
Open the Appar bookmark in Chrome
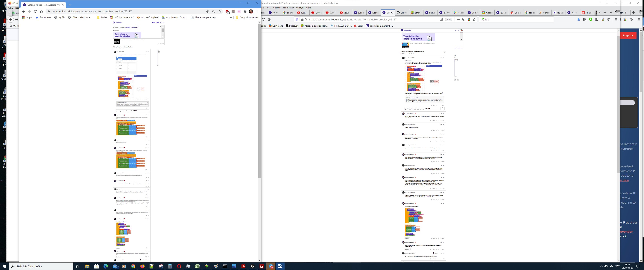(27, 18)
